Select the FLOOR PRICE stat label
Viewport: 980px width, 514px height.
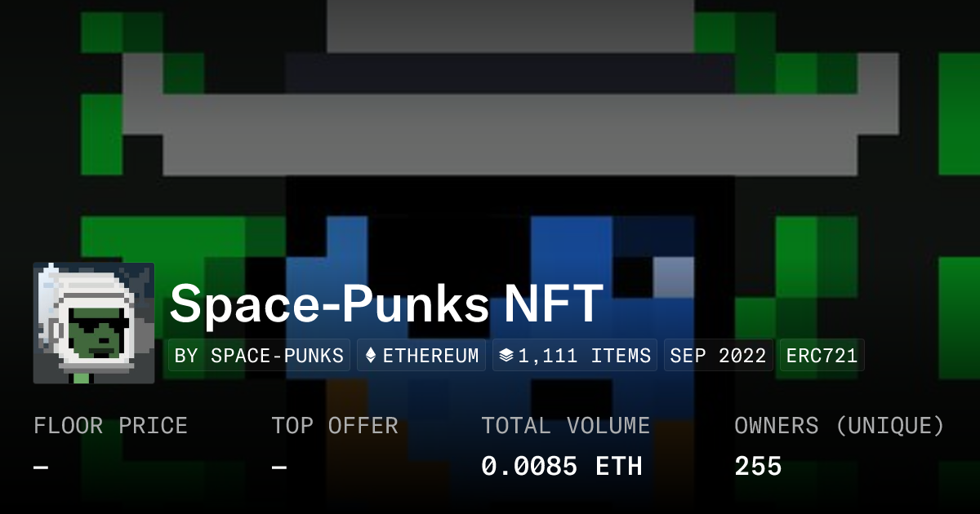click(111, 425)
